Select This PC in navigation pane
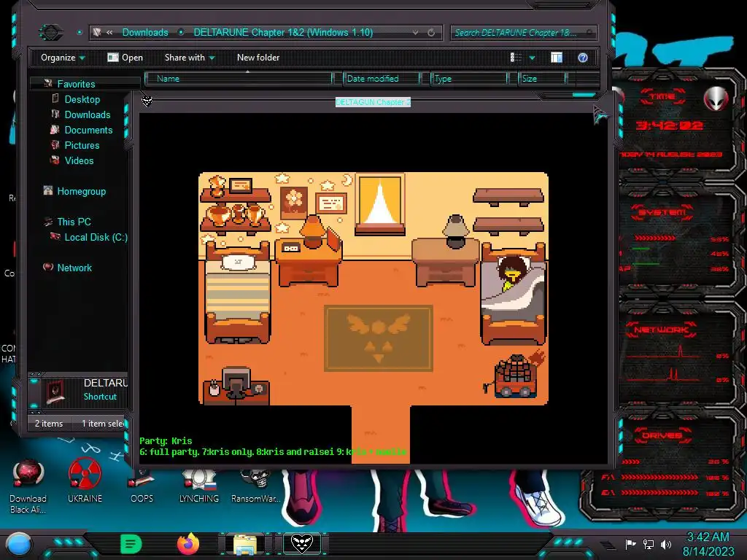This screenshot has width=747, height=560. pos(74,222)
